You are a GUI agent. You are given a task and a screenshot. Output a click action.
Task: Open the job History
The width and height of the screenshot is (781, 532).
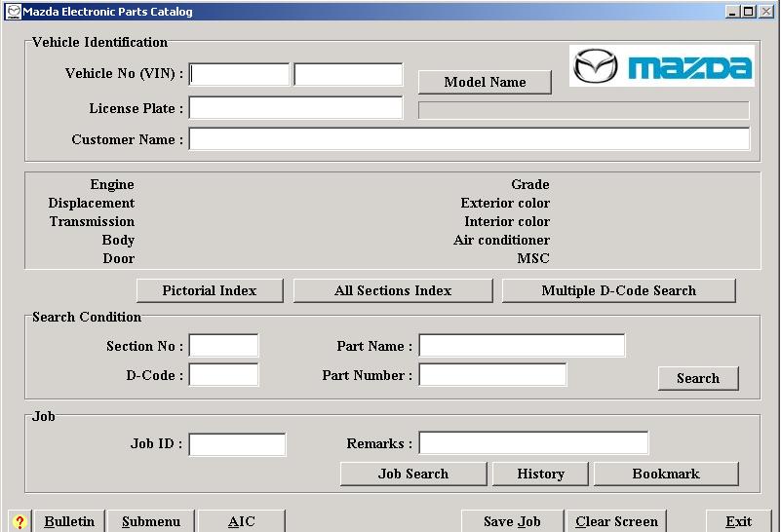(540, 474)
